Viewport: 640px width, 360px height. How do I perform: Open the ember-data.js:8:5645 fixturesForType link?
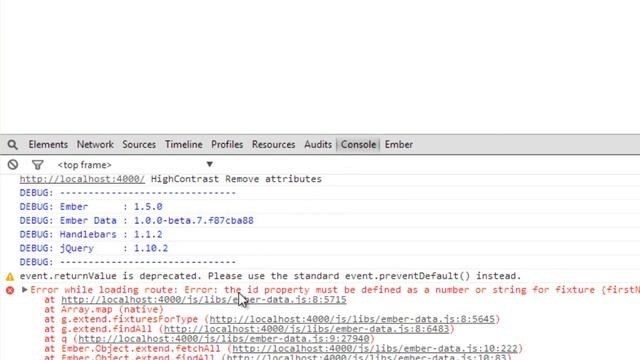point(352,319)
